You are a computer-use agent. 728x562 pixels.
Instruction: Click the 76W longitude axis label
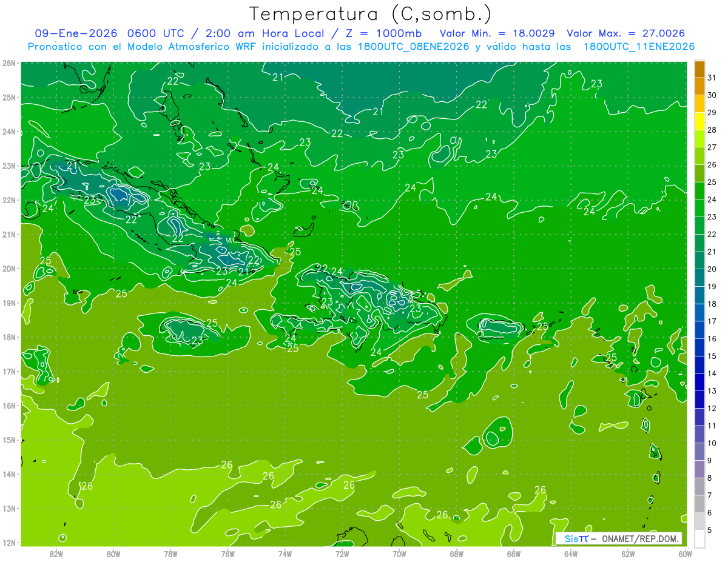click(227, 554)
